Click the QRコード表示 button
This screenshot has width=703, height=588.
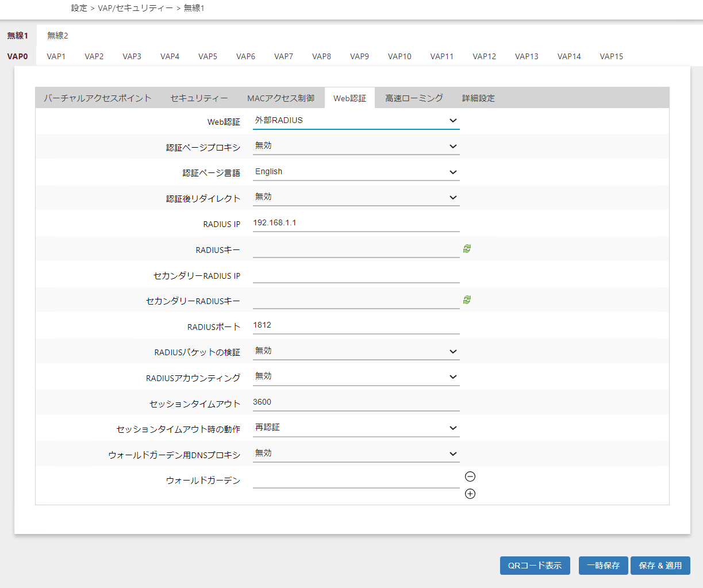535,566
